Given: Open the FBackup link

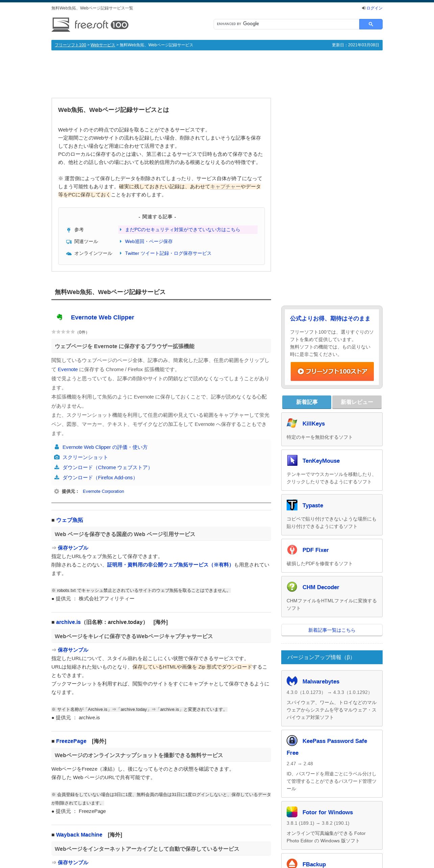Looking at the screenshot, I should [314, 865].
